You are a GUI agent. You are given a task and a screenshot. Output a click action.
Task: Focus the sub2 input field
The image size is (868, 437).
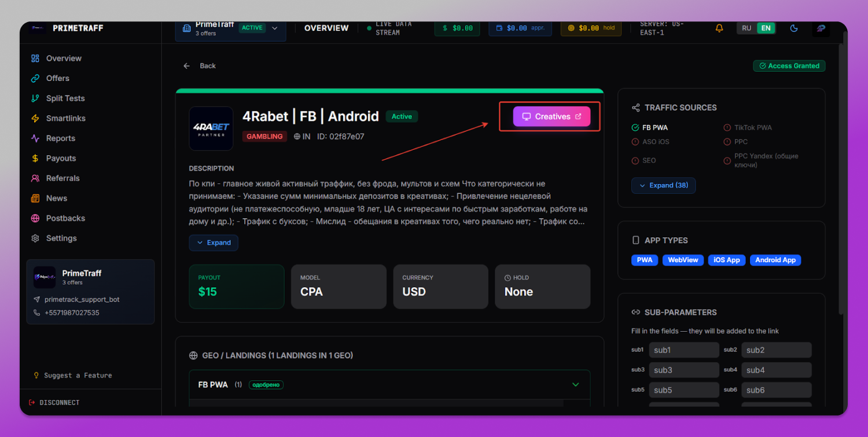pyautogui.click(x=776, y=350)
